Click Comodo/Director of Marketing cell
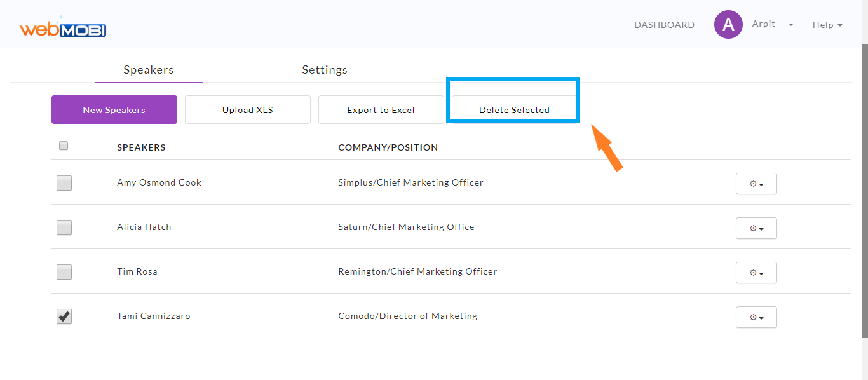Viewport: 868px width, 380px height. (x=407, y=316)
